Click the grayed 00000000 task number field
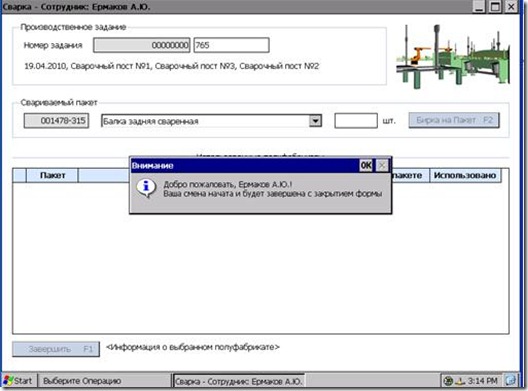The image size is (528, 391). [x=141, y=45]
